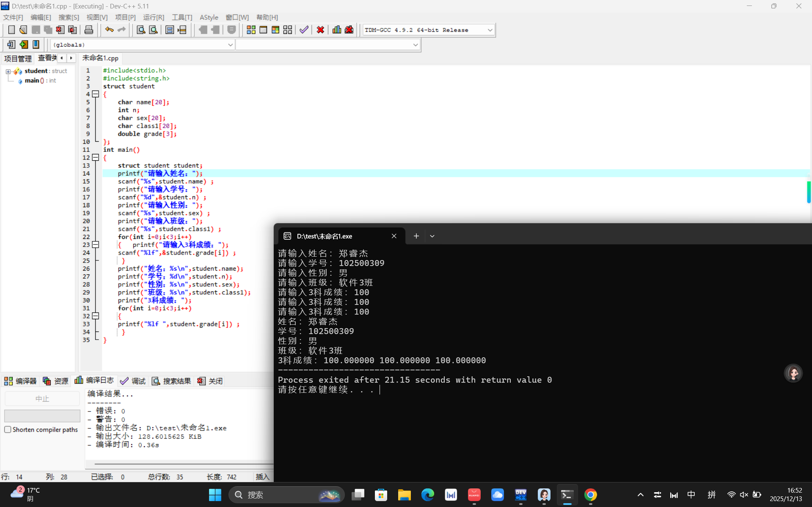Image resolution: width=812 pixels, height=507 pixels.
Task: Click the New Project toolbar icon
Action: (x=11, y=44)
